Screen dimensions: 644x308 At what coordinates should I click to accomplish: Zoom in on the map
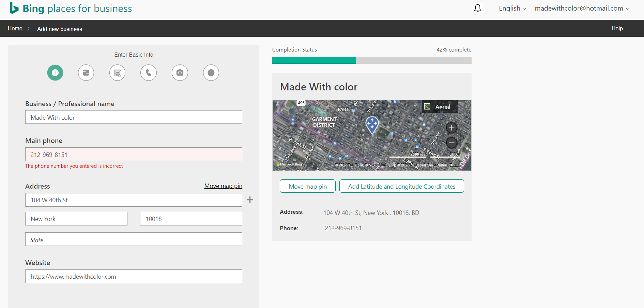[x=451, y=128]
